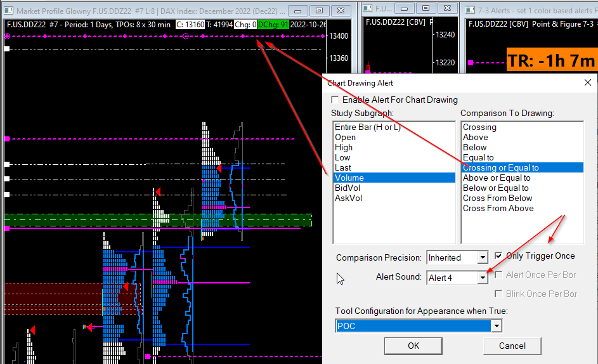Click OK in Chart Drawing Alert
Viewport: 598px width, 364px height.
pos(413,346)
